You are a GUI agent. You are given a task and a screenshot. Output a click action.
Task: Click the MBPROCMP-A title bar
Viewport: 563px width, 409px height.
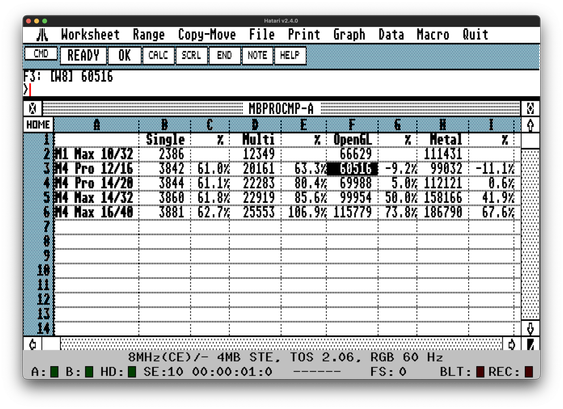tap(281, 108)
